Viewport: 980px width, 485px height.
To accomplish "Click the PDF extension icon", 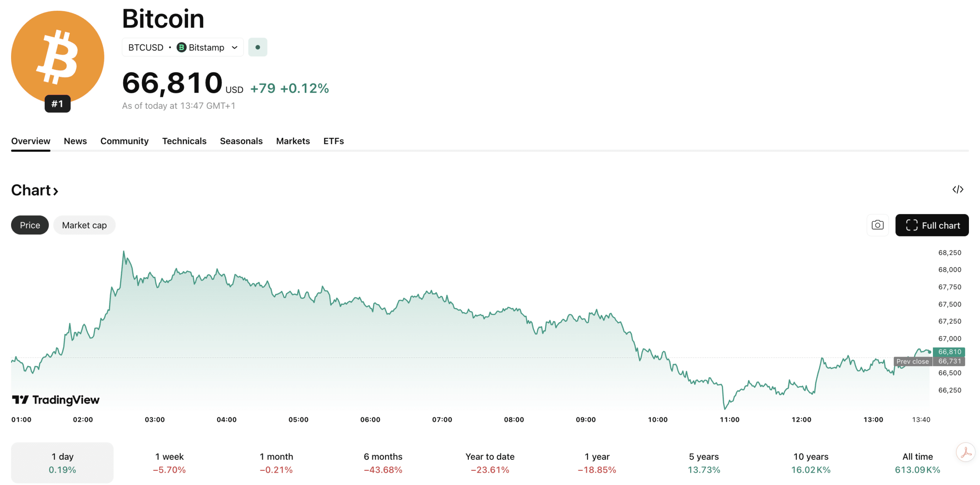I will [x=965, y=452].
